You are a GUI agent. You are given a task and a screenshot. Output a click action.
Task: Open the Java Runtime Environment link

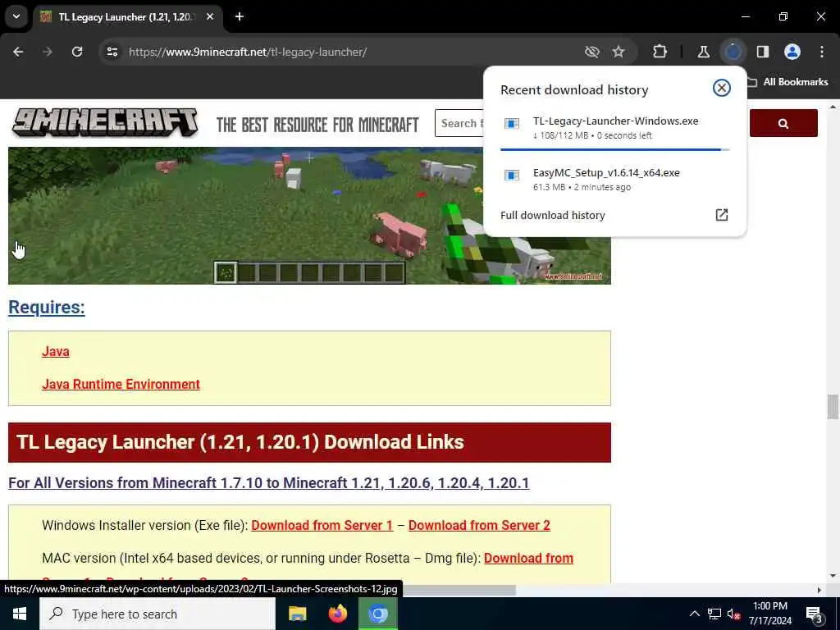click(121, 384)
